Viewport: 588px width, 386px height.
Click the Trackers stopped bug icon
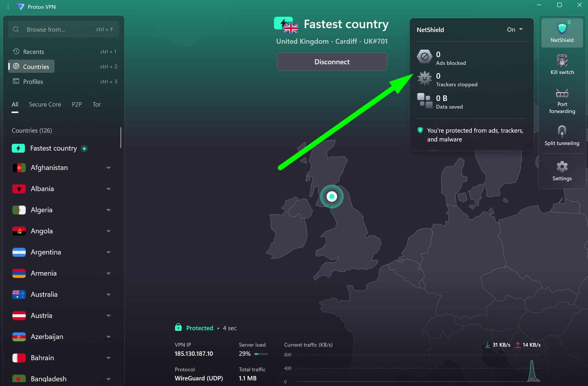(x=424, y=79)
